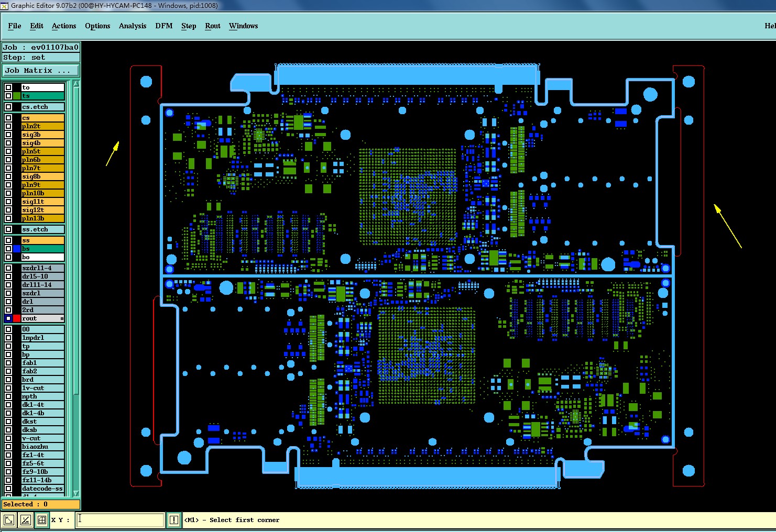Open the Job Matrix ... selector

click(x=41, y=70)
